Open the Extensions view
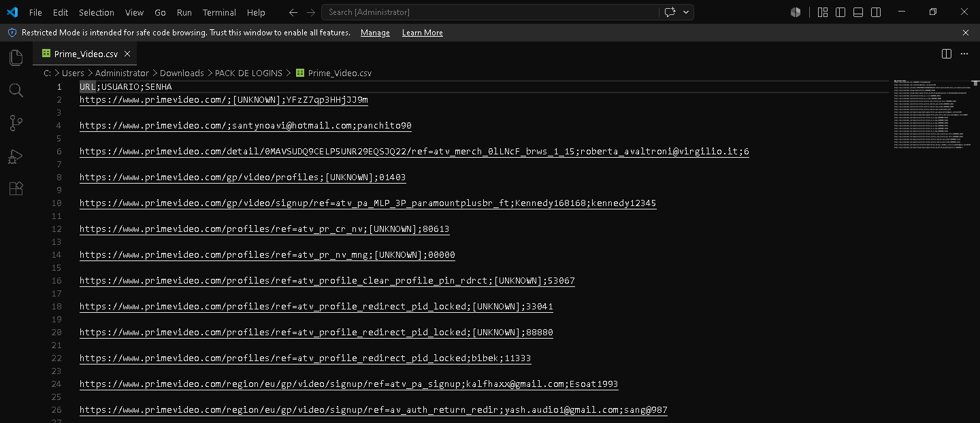The height and width of the screenshot is (423, 980). pyautogui.click(x=16, y=188)
